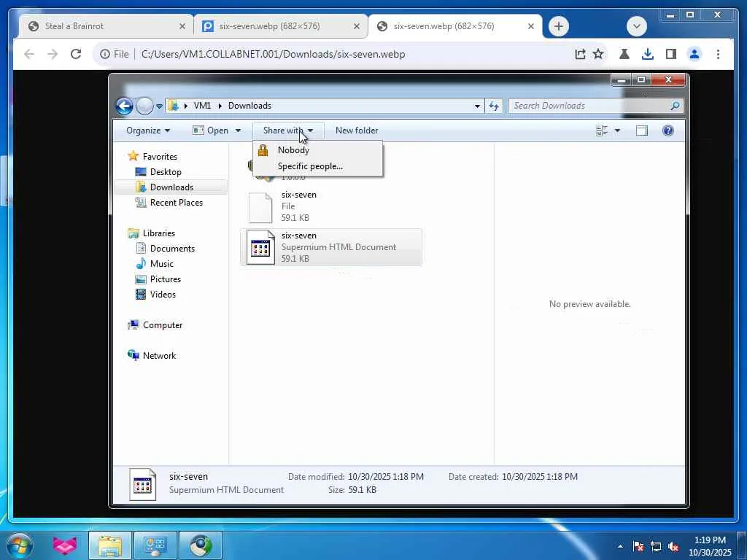The height and width of the screenshot is (560, 747).
Task: Click New folder
Action: pyautogui.click(x=357, y=131)
